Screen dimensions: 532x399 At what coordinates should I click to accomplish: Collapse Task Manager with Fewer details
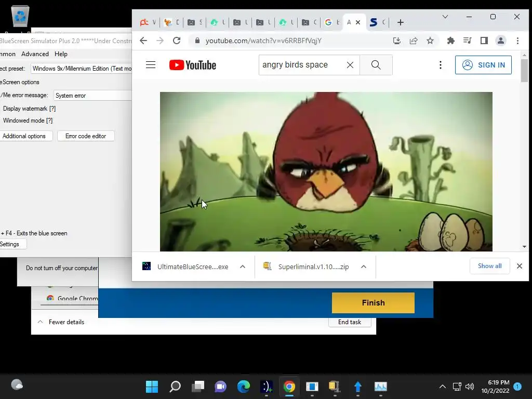click(61, 322)
